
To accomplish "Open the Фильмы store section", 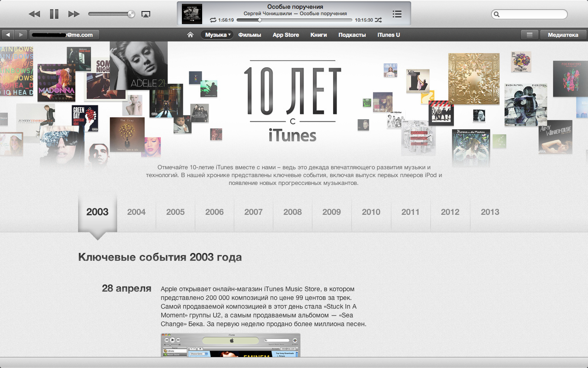I will [249, 35].
